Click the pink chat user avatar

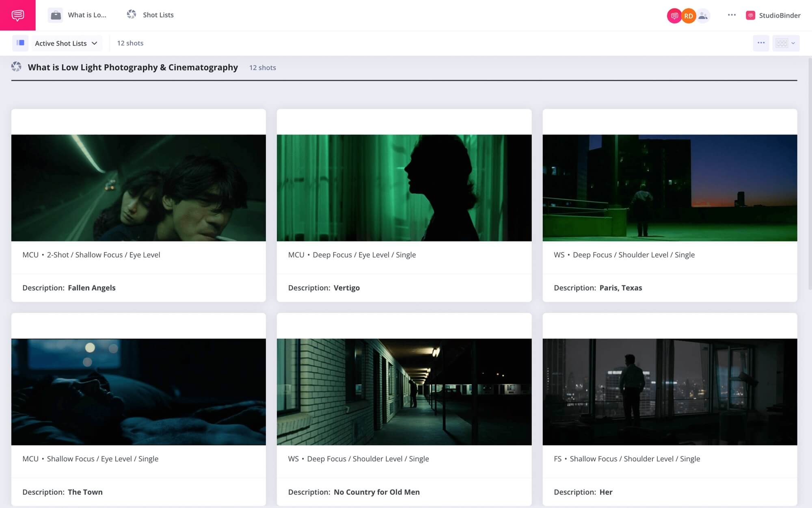tap(674, 16)
